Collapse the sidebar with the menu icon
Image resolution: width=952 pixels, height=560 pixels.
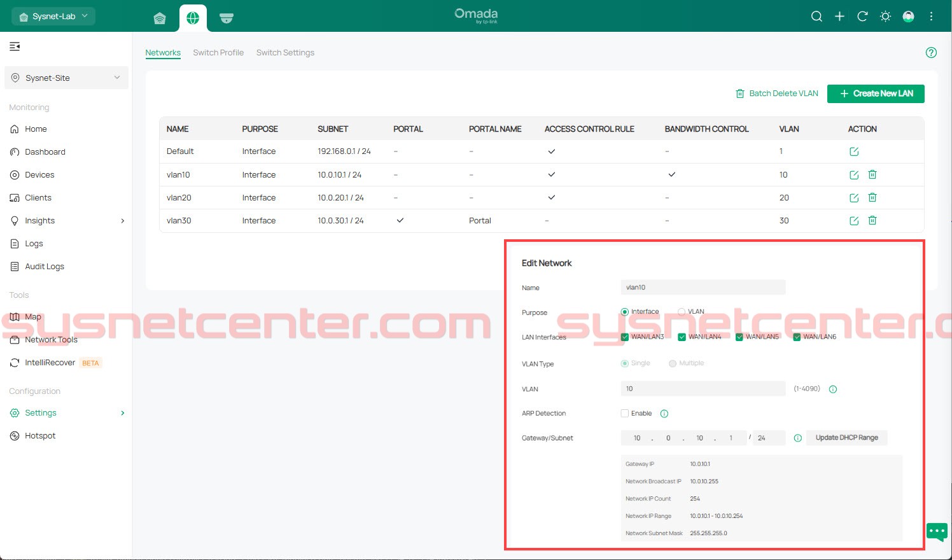click(x=15, y=46)
